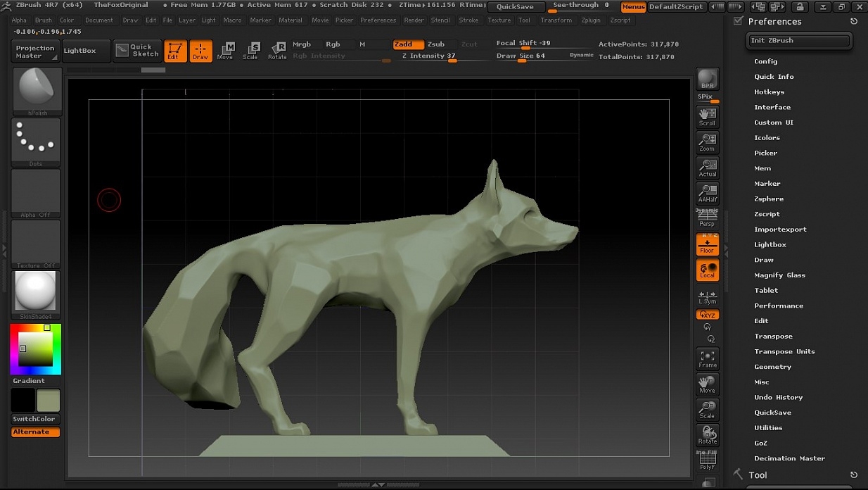Activate Rotate mode in top toolbar
The height and width of the screenshot is (490, 868).
coord(277,51)
